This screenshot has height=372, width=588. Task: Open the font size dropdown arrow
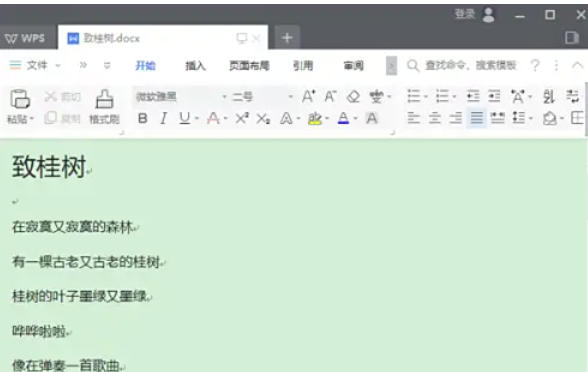(291, 97)
